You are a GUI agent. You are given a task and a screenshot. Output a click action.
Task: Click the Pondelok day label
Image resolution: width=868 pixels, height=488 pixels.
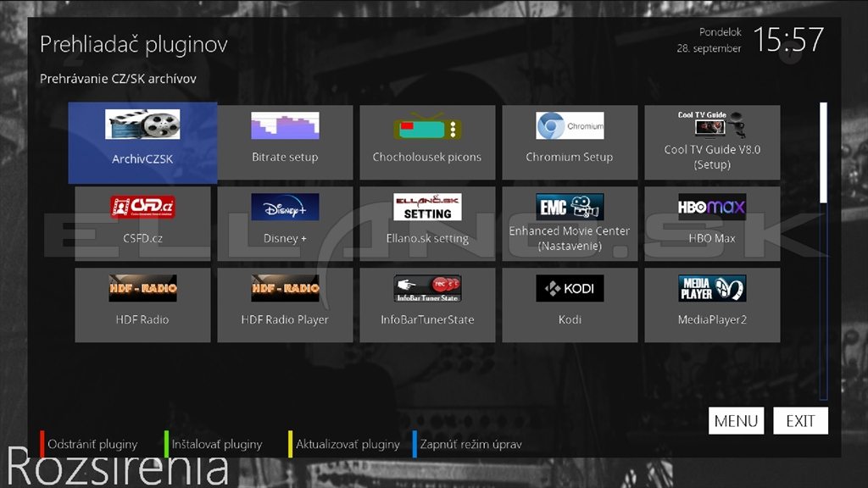[x=721, y=32]
